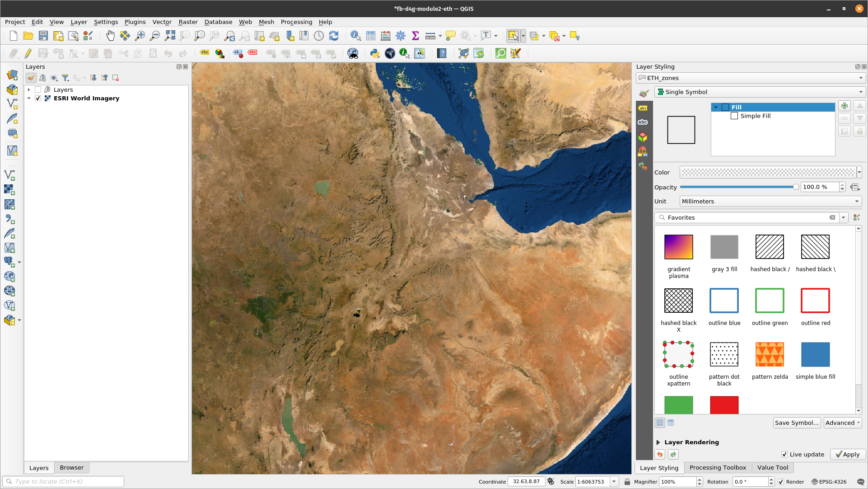Click the simple blue fill symbol thumbnail
The height and width of the screenshot is (489, 868).
pos(814,354)
